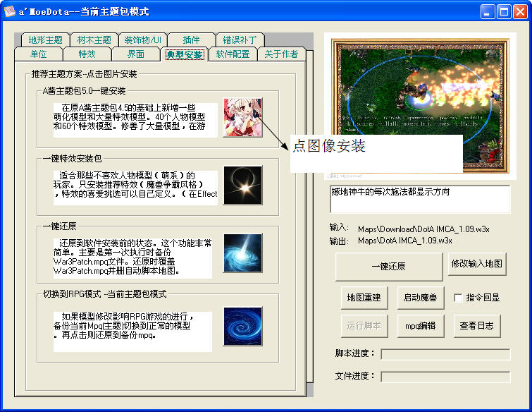This screenshot has height=412, width=532.
Task: Click the anime girl image to install A酱主题包5.0
Action: (242, 118)
